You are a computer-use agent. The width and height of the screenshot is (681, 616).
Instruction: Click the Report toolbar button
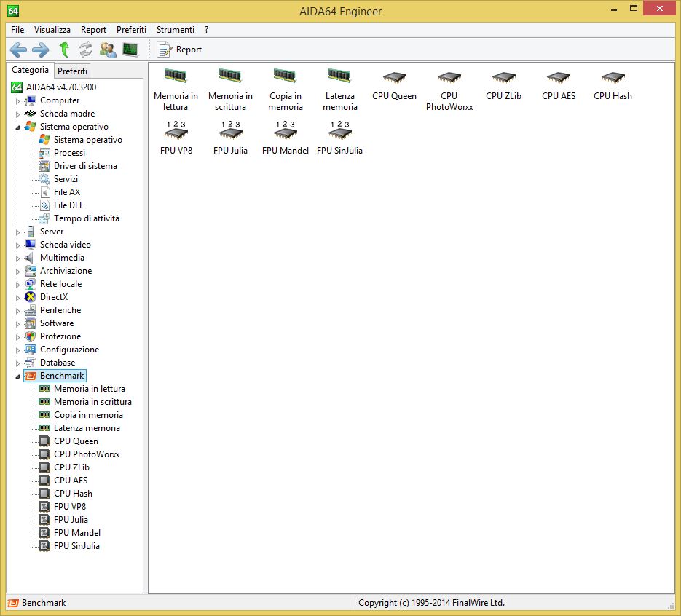coord(180,50)
